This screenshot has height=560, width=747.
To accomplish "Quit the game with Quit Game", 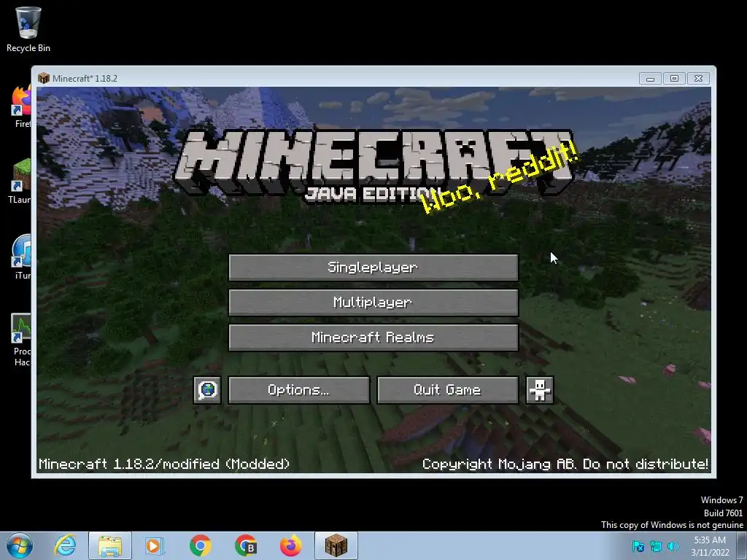I will tap(447, 390).
